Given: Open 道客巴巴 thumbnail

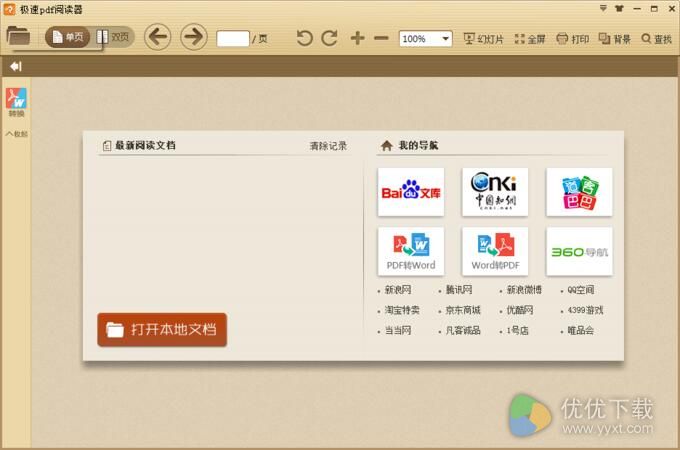Looking at the screenshot, I should pos(579,192).
